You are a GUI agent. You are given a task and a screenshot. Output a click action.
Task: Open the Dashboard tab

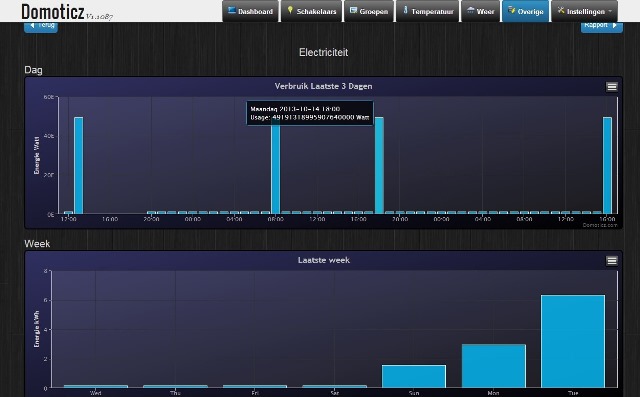tap(251, 11)
